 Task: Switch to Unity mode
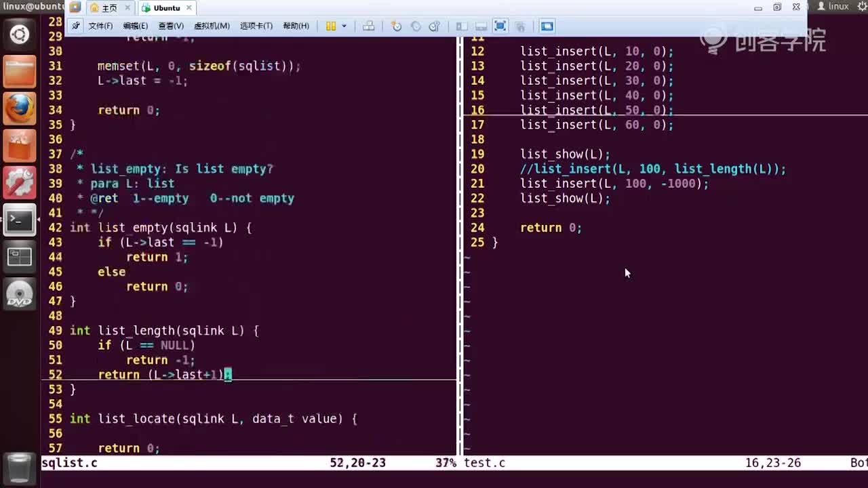(x=520, y=26)
